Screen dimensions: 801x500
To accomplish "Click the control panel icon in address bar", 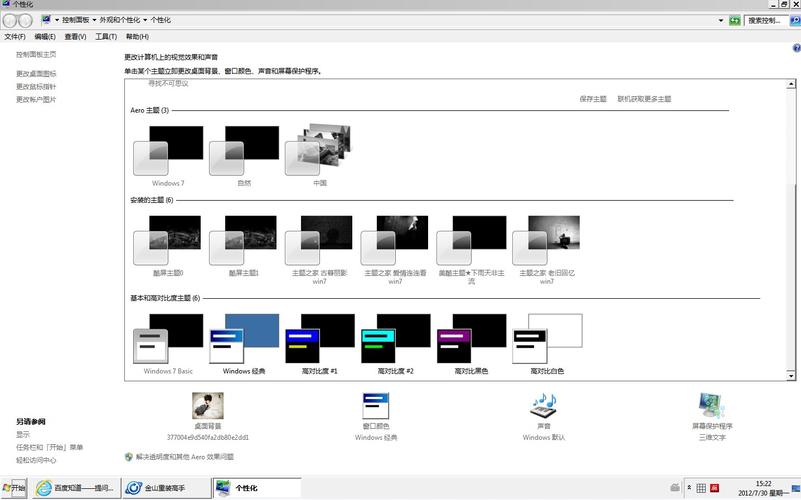I will [46, 20].
